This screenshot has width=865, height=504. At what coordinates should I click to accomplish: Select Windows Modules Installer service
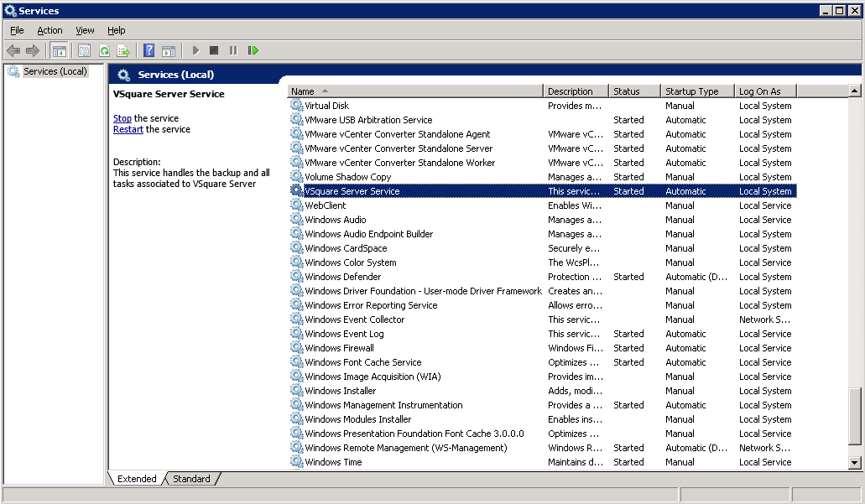[x=543, y=419]
